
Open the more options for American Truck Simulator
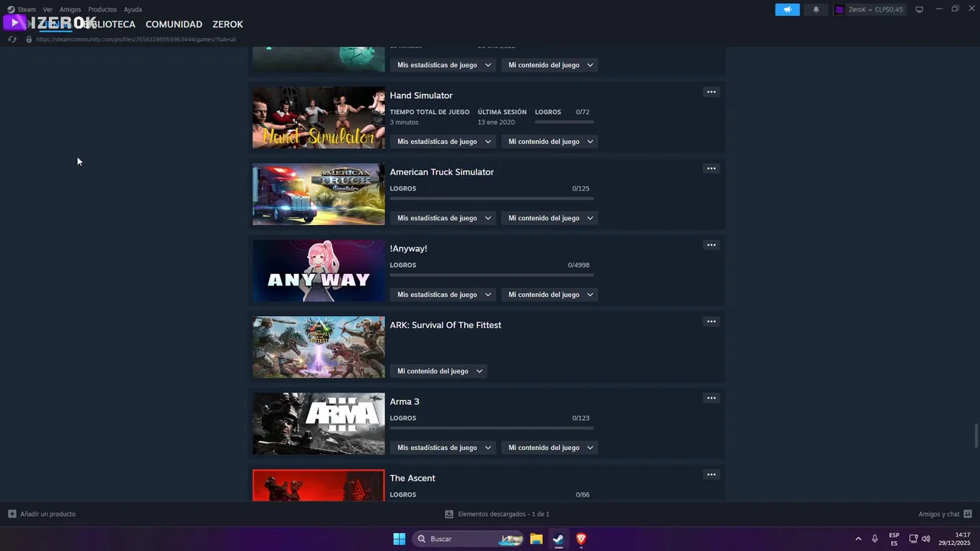pyautogui.click(x=711, y=168)
